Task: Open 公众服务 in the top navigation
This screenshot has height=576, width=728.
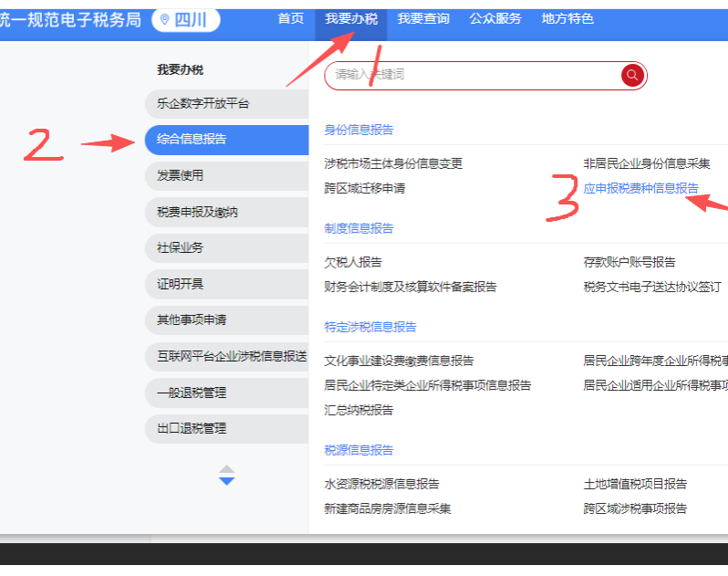Action: [x=495, y=18]
